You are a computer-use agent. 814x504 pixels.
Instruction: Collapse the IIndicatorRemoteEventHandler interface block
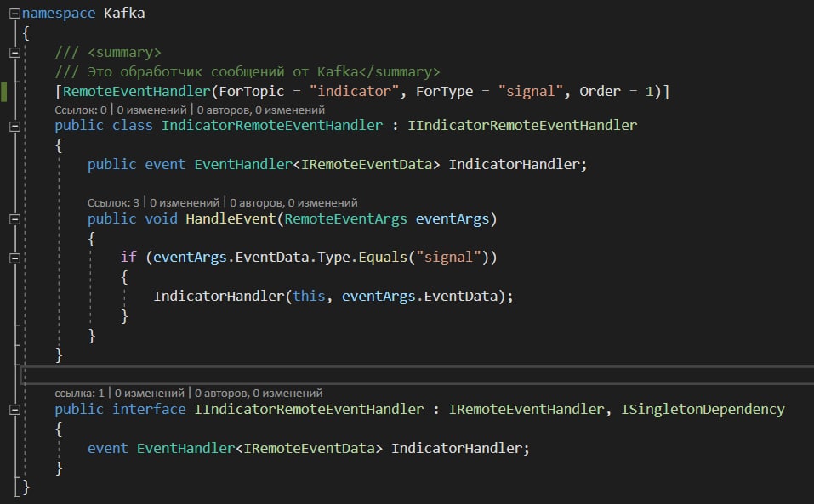tap(14, 410)
